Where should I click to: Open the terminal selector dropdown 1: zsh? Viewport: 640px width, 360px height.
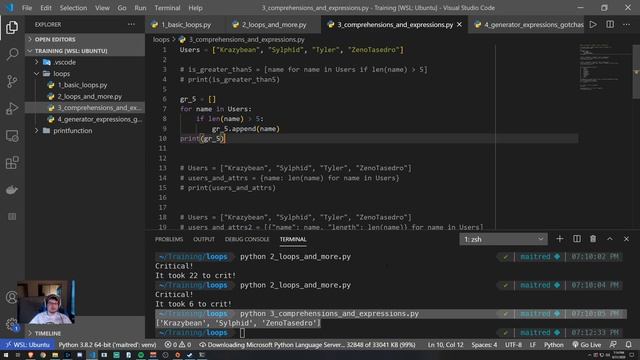pos(503,239)
